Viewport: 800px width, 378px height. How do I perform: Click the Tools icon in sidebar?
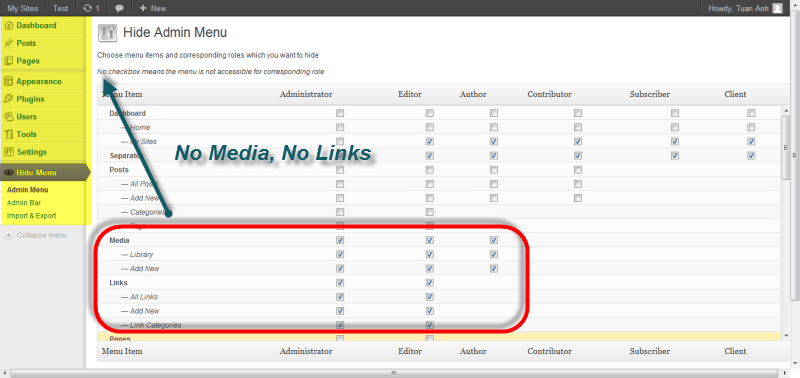pyautogui.click(x=8, y=134)
